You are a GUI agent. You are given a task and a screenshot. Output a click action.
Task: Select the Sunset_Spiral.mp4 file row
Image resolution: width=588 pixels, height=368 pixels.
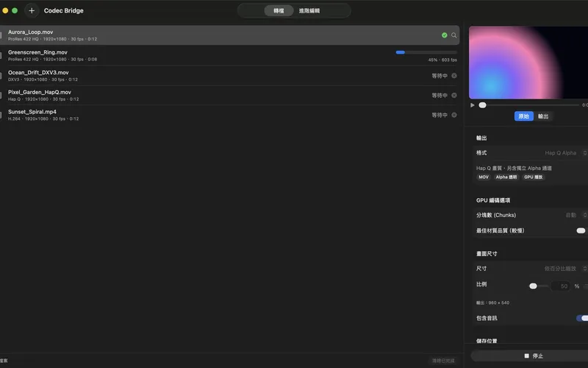pos(229,115)
